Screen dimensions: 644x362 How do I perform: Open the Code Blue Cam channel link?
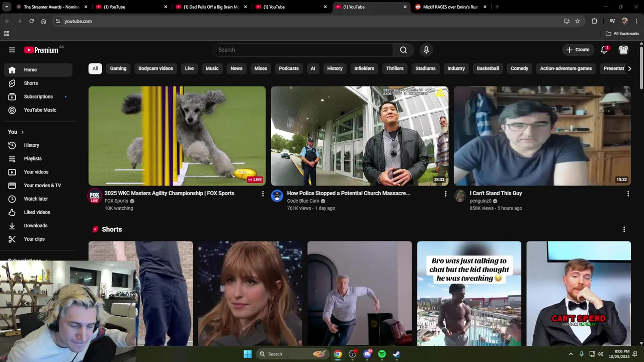point(303,201)
